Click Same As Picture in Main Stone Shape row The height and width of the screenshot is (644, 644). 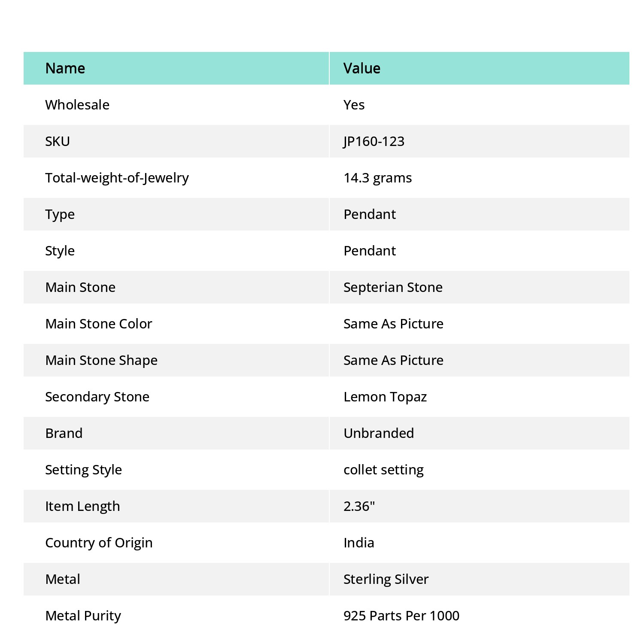point(394,360)
